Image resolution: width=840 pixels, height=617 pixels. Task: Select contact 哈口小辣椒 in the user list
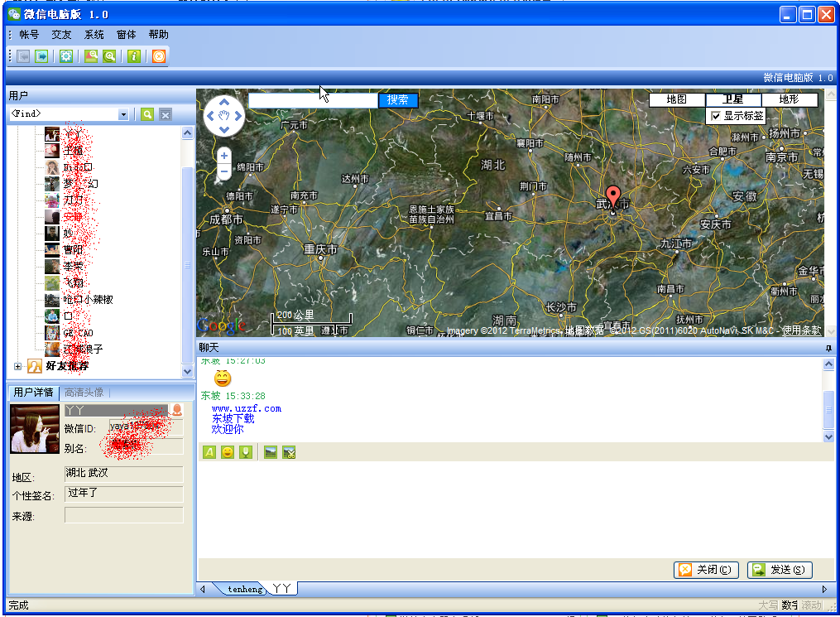[x=88, y=300]
